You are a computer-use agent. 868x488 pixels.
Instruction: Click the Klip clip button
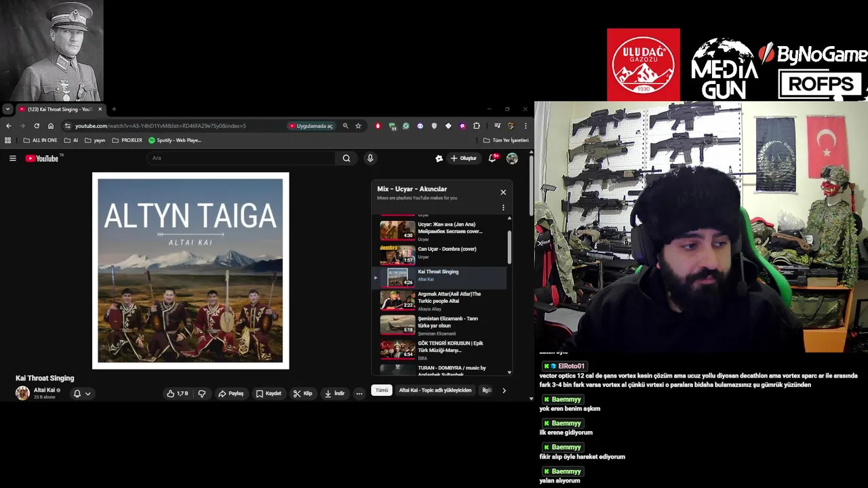click(303, 393)
